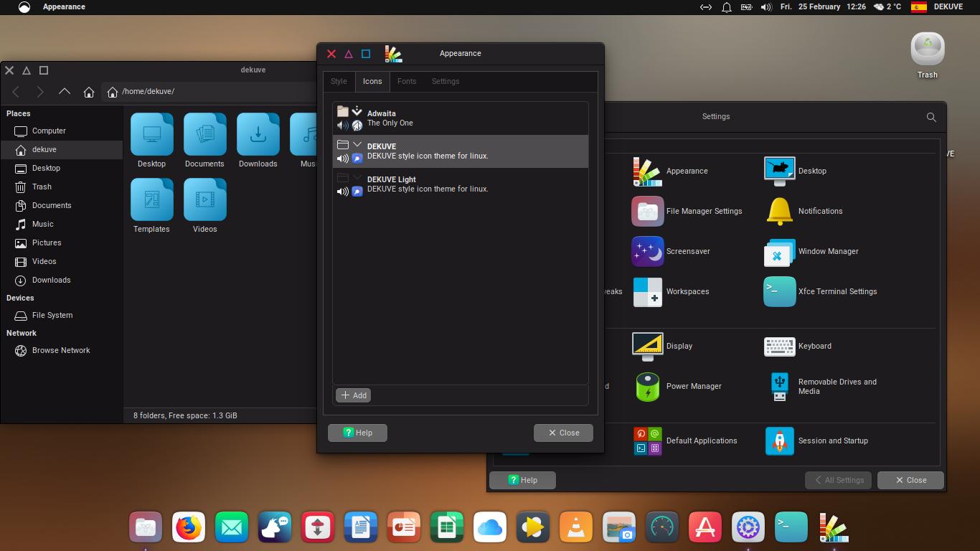This screenshot has height=551, width=980.
Task: Open Notifications settings
Action: 804,211
